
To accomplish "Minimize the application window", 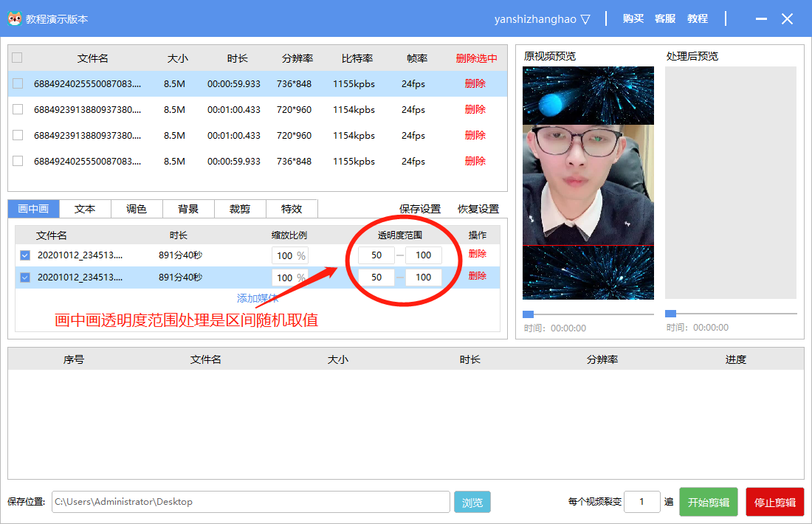I will click(x=761, y=19).
